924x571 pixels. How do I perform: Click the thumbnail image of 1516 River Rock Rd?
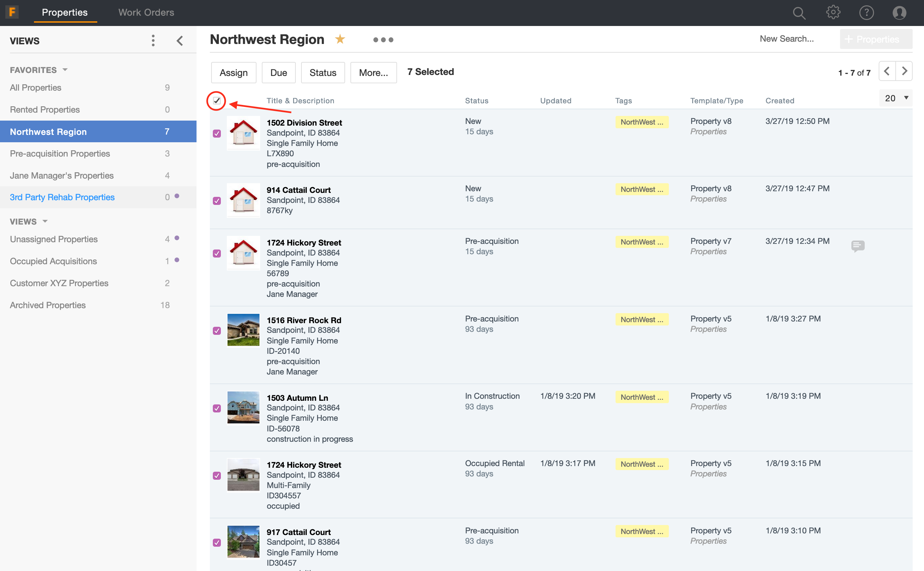(243, 330)
